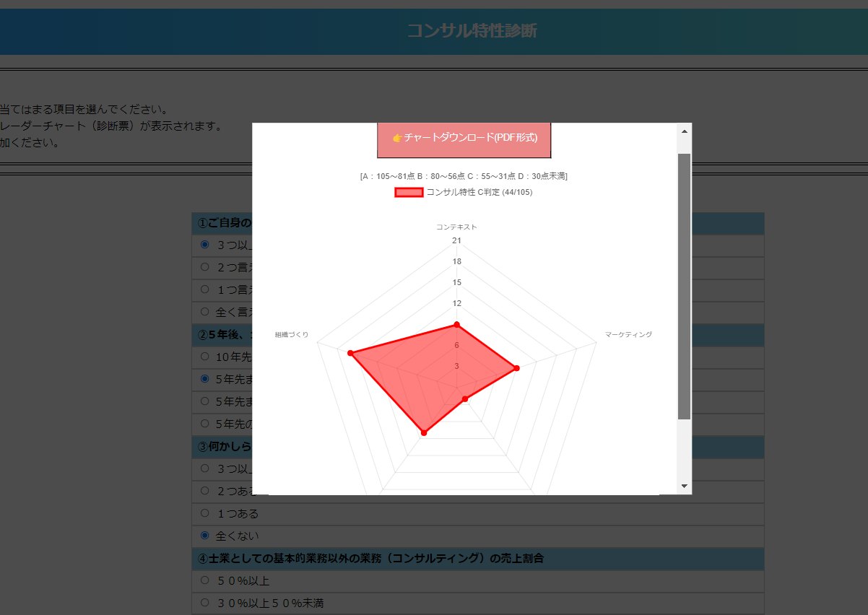Toggle the red コンサル特性 C判定 legend swatch

coord(409,192)
